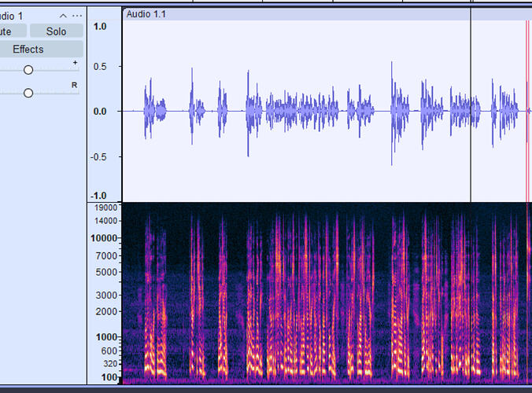
Task: Collapse the Audio 1 track with the caret
Action: click(63, 16)
